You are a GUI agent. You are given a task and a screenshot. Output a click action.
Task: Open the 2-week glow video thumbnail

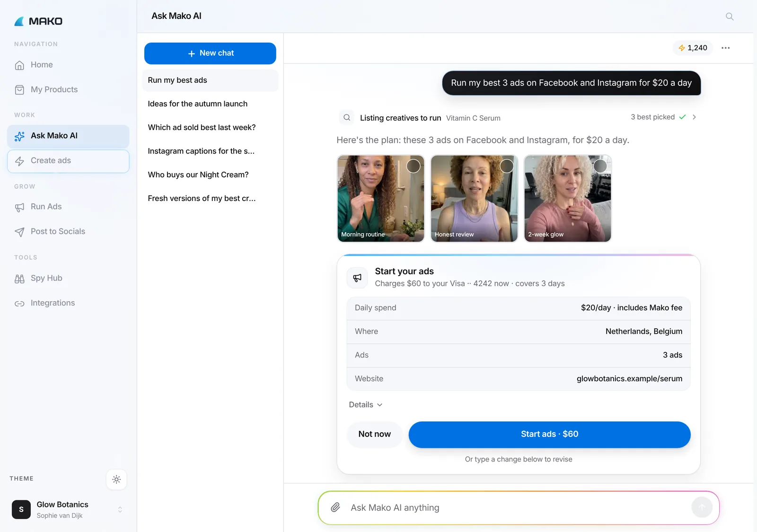click(568, 199)
